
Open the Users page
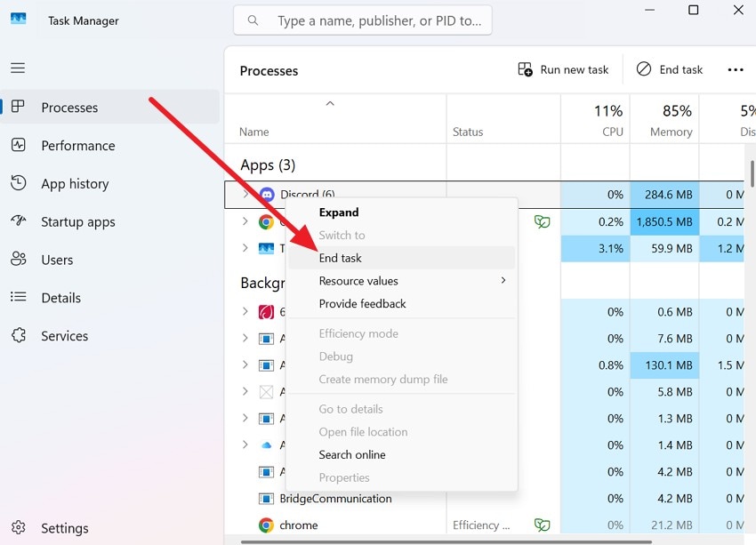coord(57,260)
